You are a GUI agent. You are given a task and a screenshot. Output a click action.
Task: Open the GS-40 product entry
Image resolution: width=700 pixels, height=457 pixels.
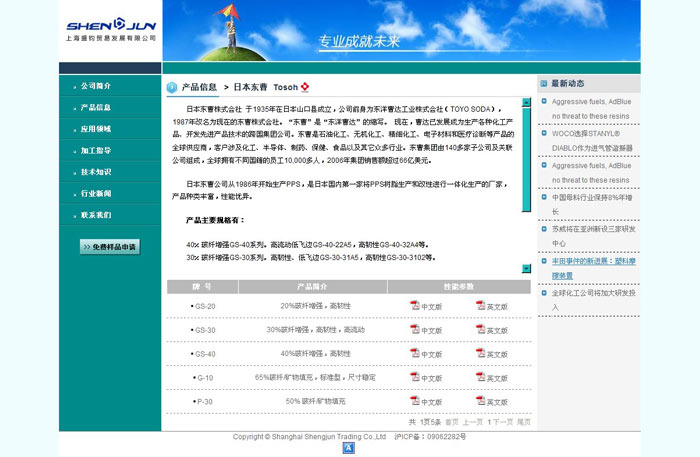(205, 354)
